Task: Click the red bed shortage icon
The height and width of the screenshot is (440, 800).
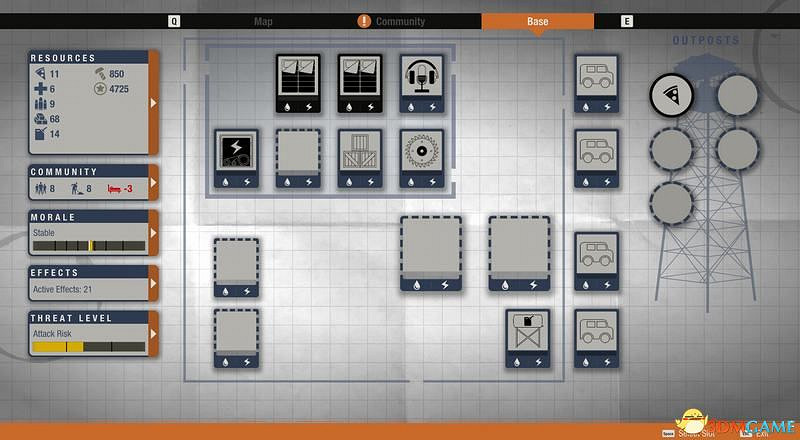Action: click(x=118, y=187)
